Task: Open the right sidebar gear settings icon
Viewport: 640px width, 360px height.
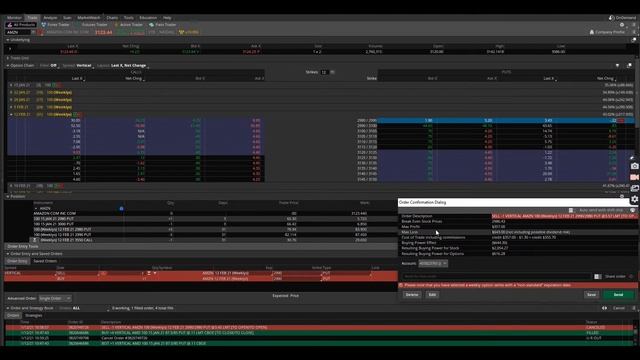Action: 634,199
